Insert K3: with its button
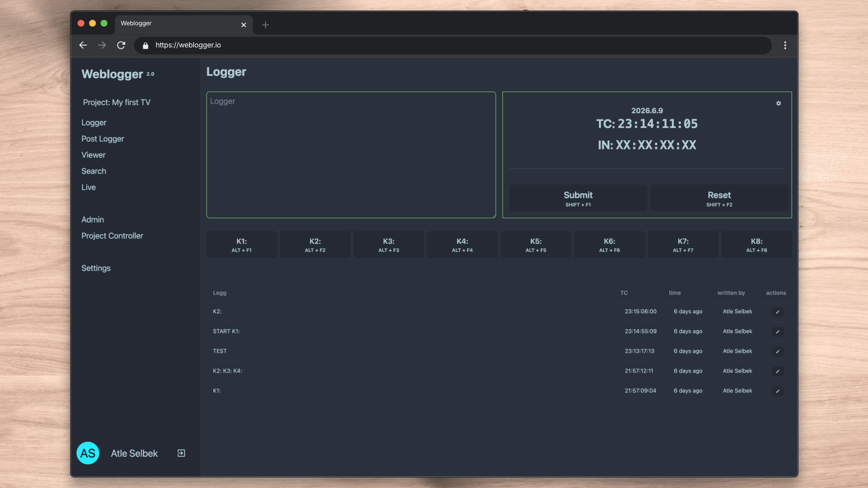This screenshot has width=868, height=488. pyautogui.click(x=389, y=244)
